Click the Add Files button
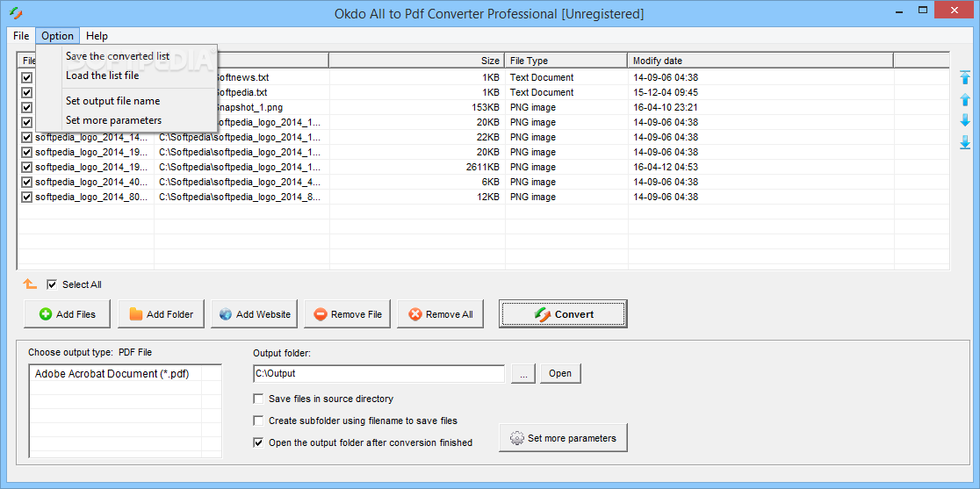Screen dimensions: 980x489 pyautogui.click(x=68, y=314)
